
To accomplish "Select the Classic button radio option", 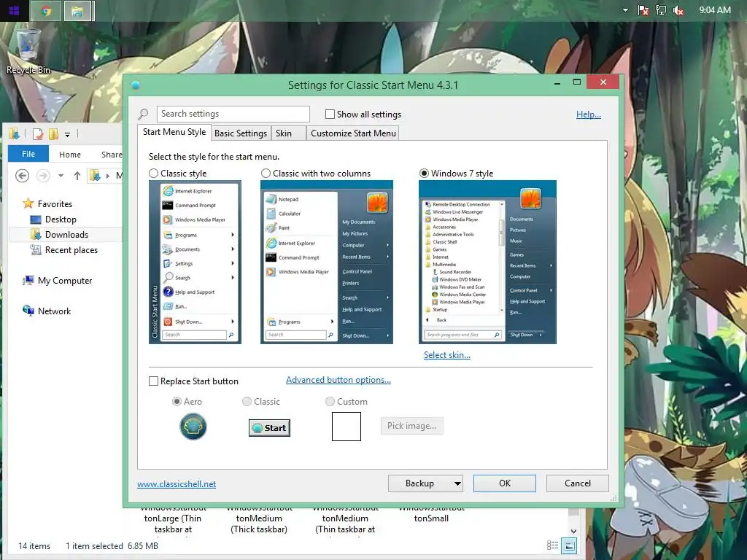I will [x=247, y=402].
